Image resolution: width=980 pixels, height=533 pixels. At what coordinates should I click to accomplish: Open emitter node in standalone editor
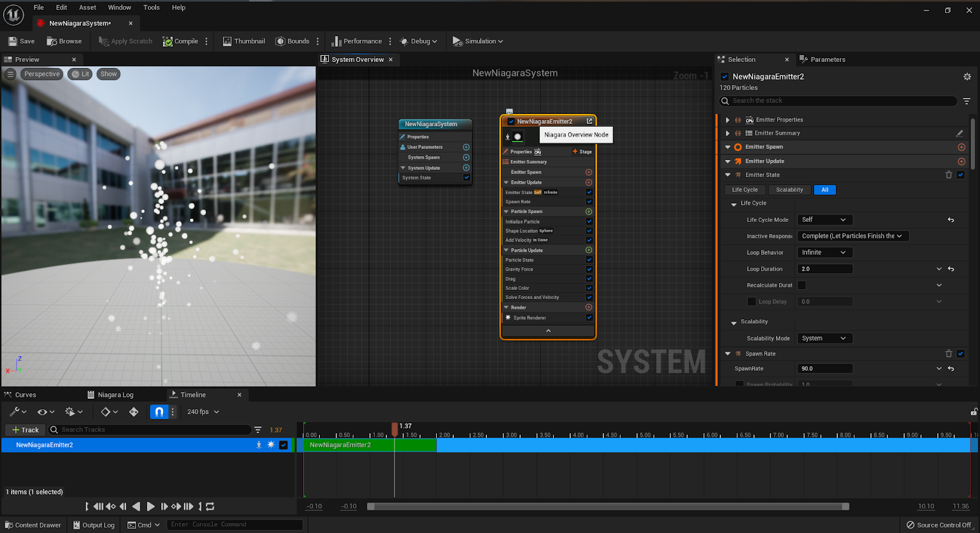[x=589, y=121]
